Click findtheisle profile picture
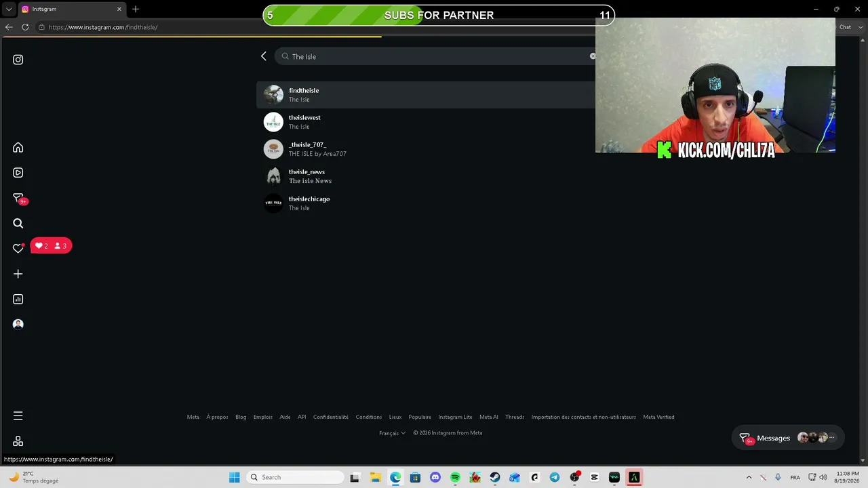The image size is (868, 488). coord(273,95)
